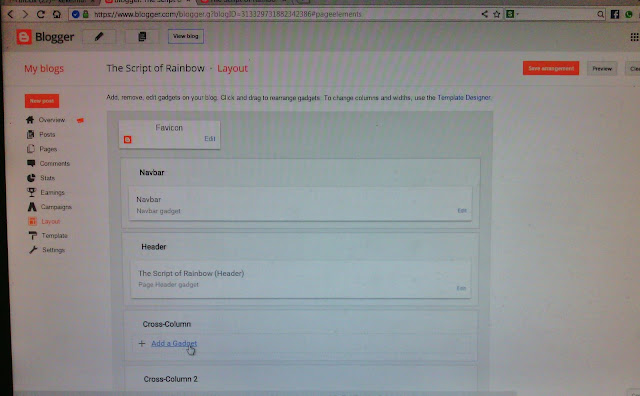Click the New post button
The height and width of the screenshot is (396, 640).
click(42, 101)
